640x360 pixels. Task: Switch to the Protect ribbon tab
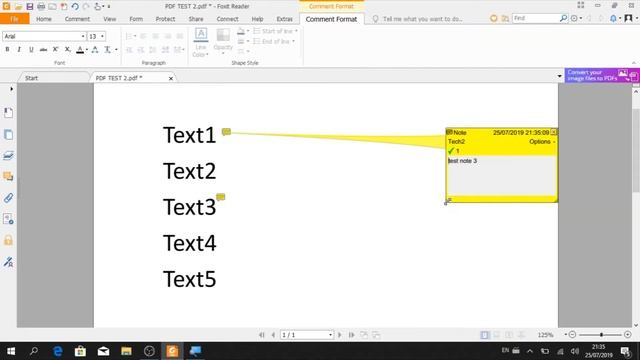pyautogui.click(x=165, y=19)
